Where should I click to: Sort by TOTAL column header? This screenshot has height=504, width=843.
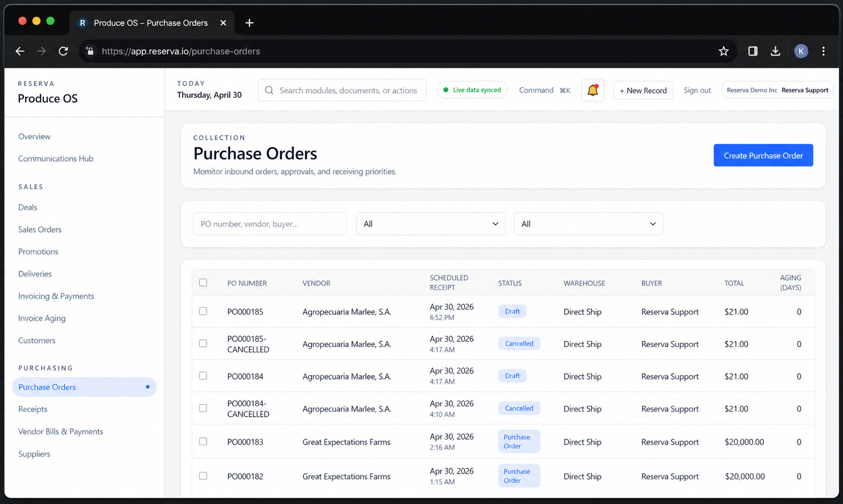(x=734, y=283)
